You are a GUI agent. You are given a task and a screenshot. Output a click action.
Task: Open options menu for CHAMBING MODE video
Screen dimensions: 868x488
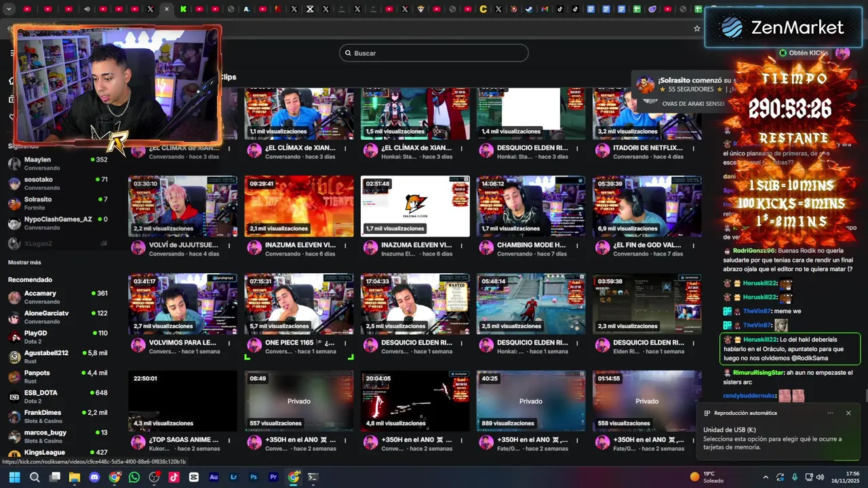(577, 245)
